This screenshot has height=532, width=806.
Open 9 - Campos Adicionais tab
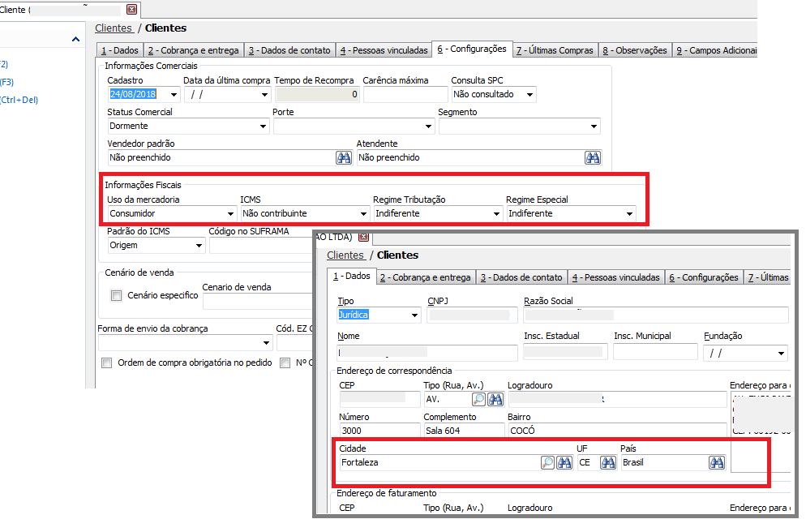[x=715, y=50]
